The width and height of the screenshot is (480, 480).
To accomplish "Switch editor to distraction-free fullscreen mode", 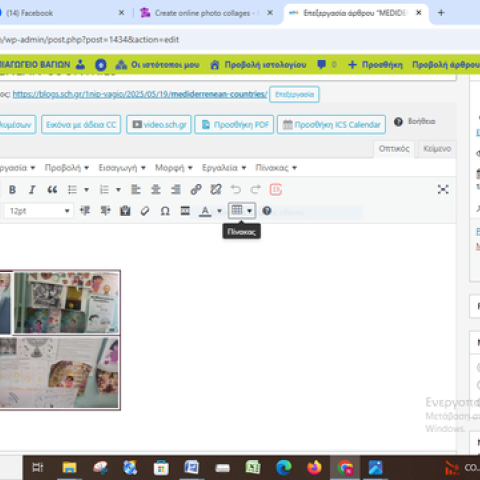I will pos(443,190).
